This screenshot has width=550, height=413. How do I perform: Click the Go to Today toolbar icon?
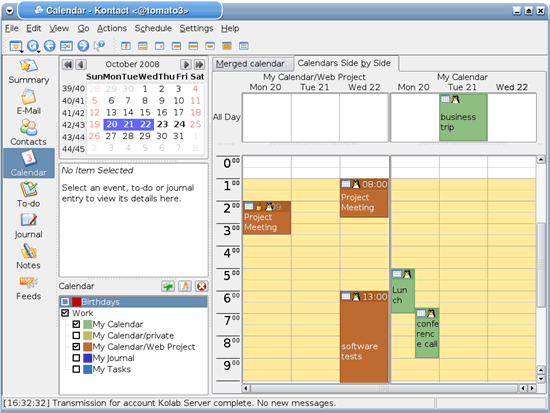point(66,46)
